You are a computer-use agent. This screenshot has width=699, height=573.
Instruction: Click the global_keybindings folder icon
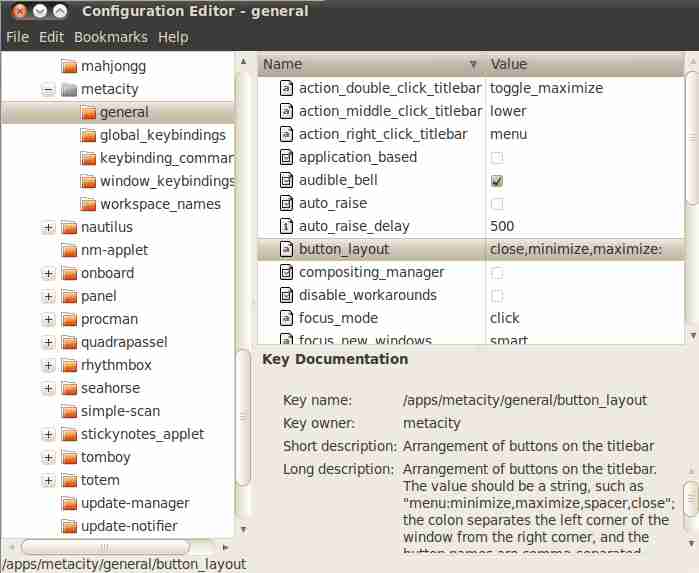click(x=88, y=136)
